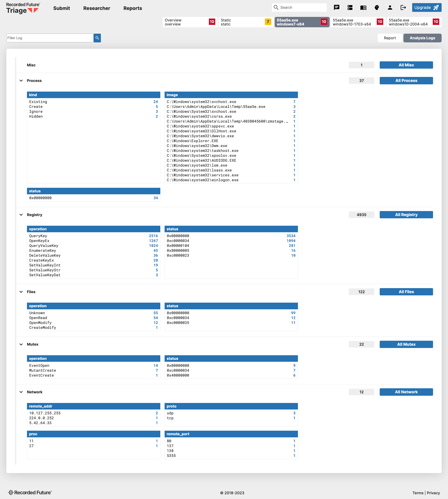Switch to Analysis Logs view
The width and height of the screenshot is (448, 499).
coord(422,38)
